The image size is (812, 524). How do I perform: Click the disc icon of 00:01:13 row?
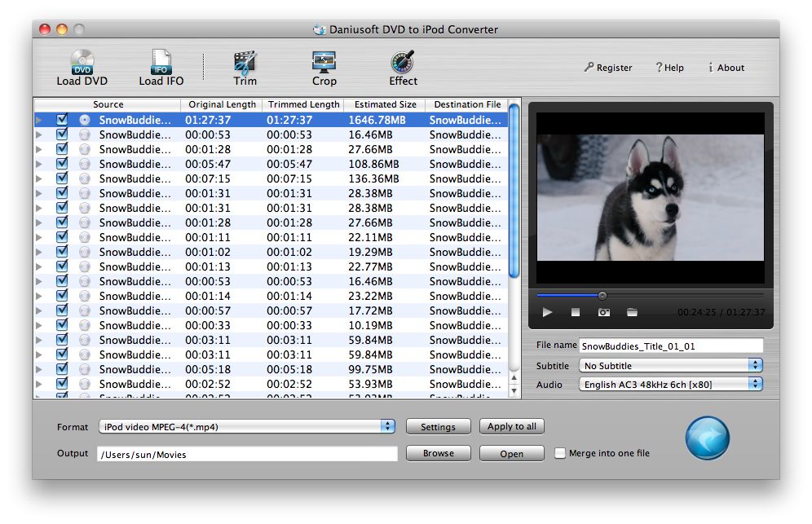point(85,266)
